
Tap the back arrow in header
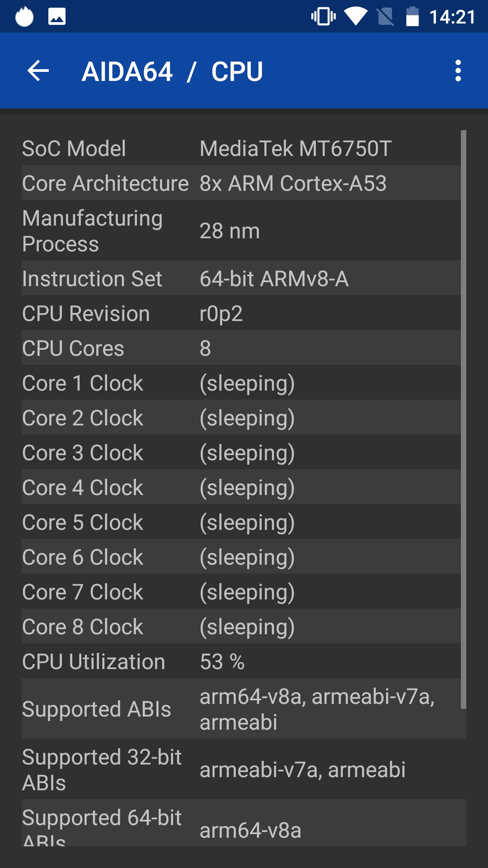point(38,71)
